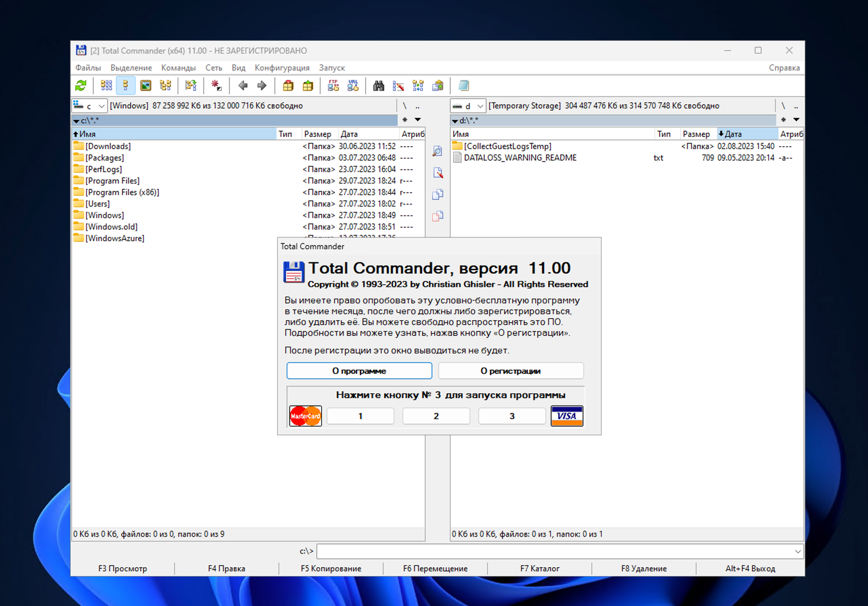Viewport: 868px width, 606px height.
Task: Open the Выделение menu
Action: 131,68
